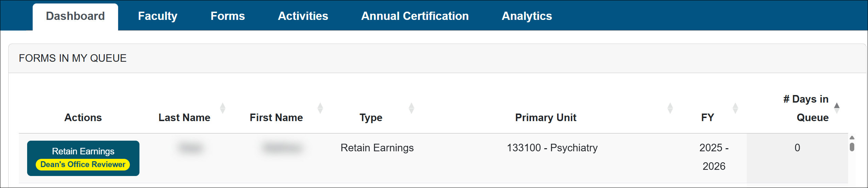Click the table scrollbar up arrow
Viewport: 868px width, 188px height.
tap(852, 138)
